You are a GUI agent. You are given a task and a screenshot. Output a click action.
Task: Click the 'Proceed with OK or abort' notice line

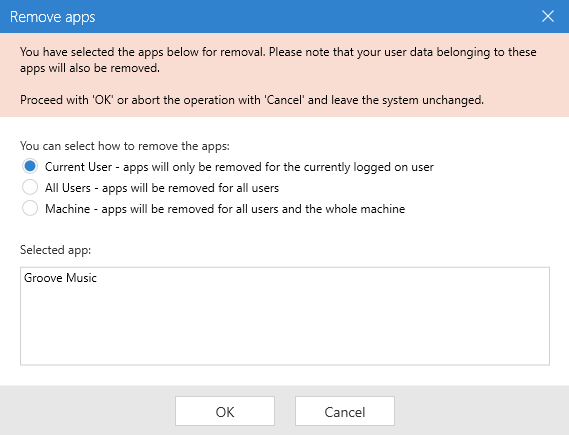coord(252,100)
